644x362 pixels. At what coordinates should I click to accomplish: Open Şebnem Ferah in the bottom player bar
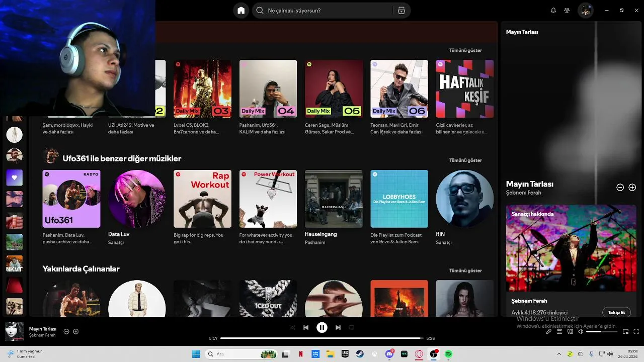[x=42, y=335]
